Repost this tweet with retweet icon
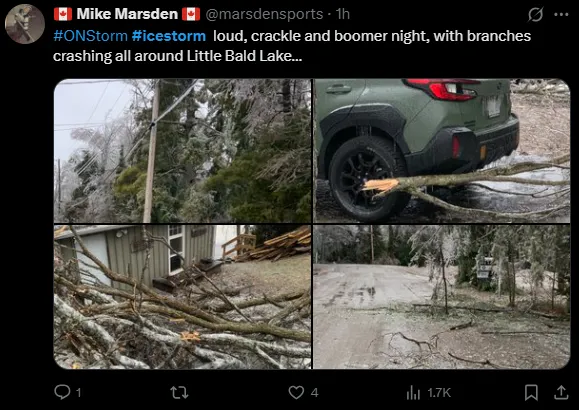 [179, 392]
